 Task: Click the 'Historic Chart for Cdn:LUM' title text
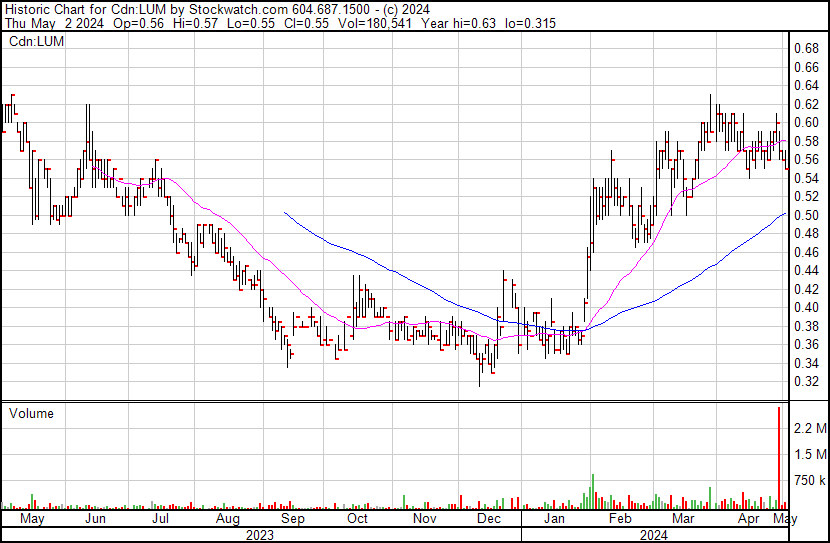(86, 10)
